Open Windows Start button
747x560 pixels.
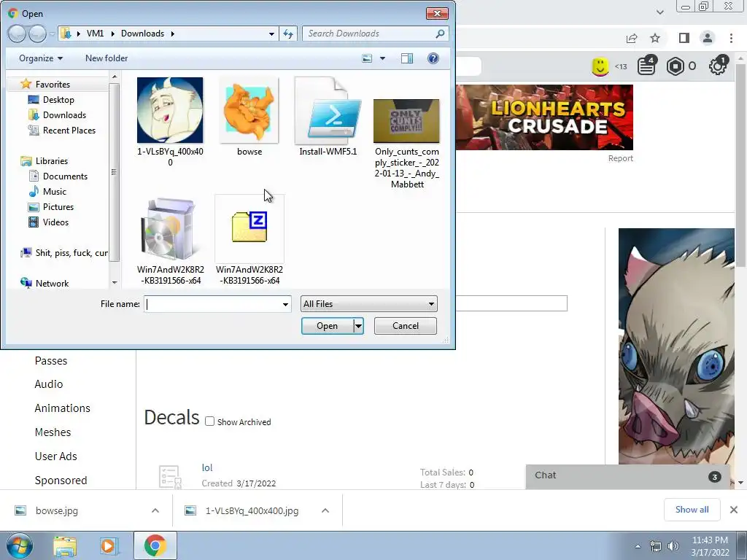coord(20,545)
